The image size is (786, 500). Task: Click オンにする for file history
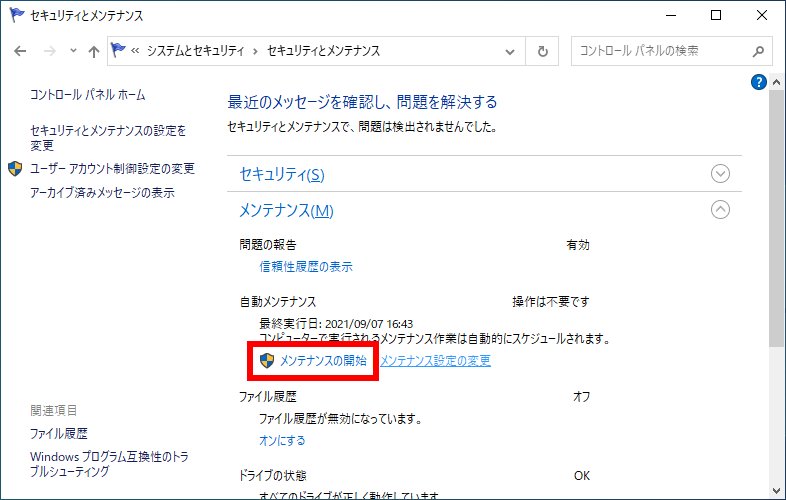click(282, 440)
